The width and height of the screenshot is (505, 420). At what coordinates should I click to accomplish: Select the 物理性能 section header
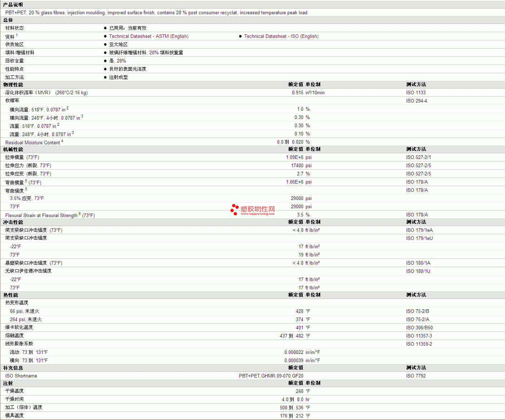tap(13, 85)
